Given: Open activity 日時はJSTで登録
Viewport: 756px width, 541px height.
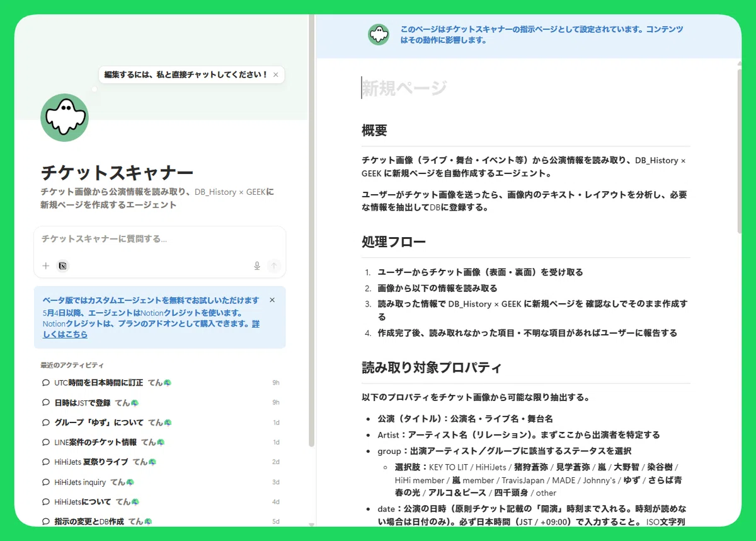Looking at the screenshot, I should click(x=160, y=402).
